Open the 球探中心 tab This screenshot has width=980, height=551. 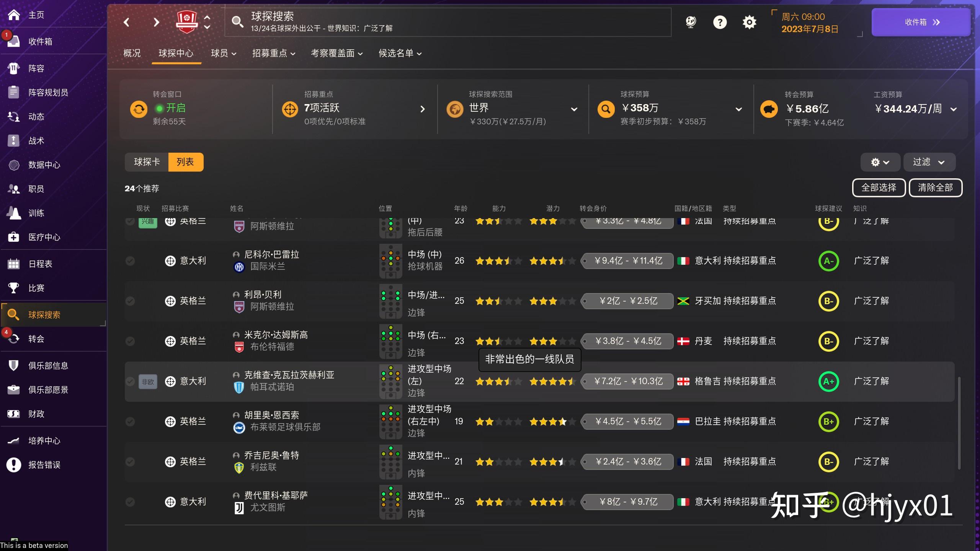[176, 53]
